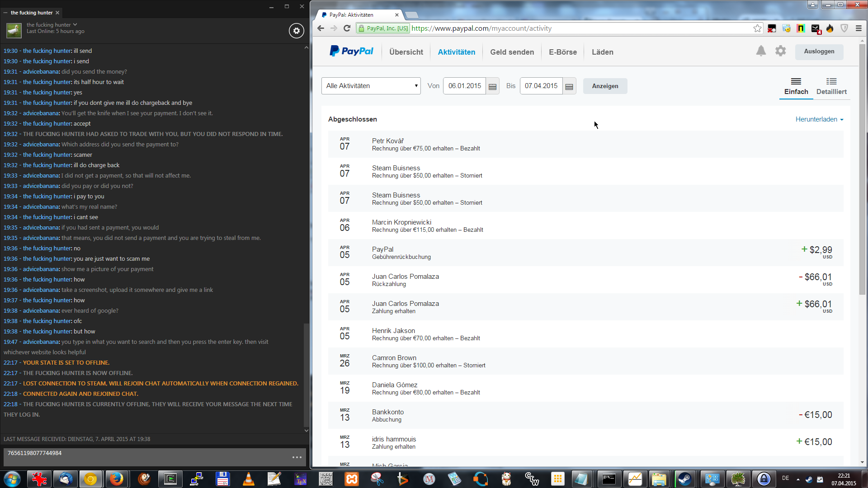This screenshot has height=488, width=868.
Task: Open the Bis date calendar picker
Action: pos(569,86)
